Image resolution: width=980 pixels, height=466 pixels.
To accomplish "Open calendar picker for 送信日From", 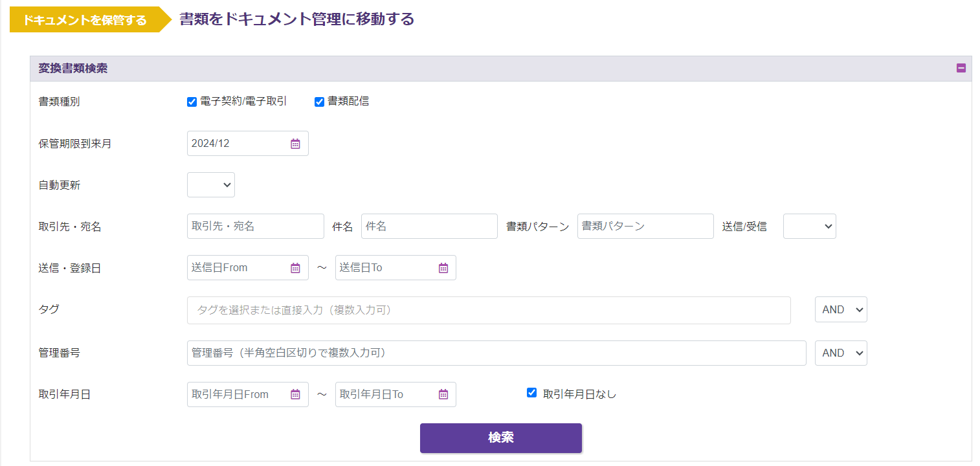I will (295, 268).
